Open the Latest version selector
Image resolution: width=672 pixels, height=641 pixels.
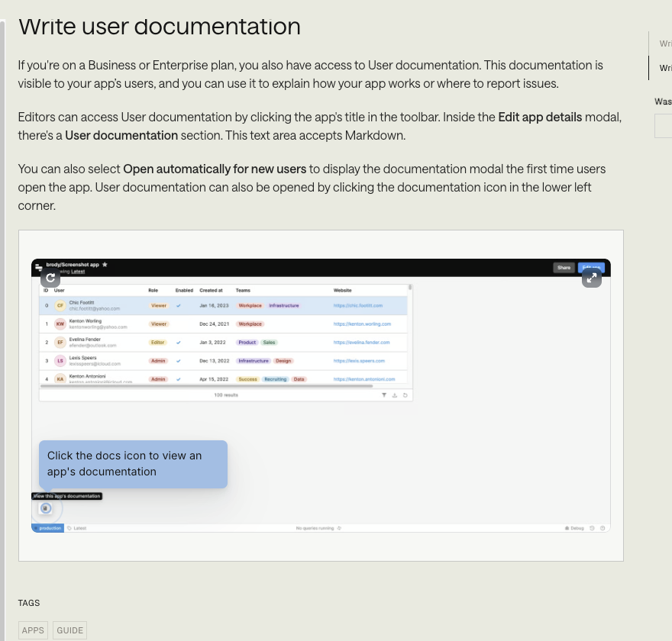77,528
